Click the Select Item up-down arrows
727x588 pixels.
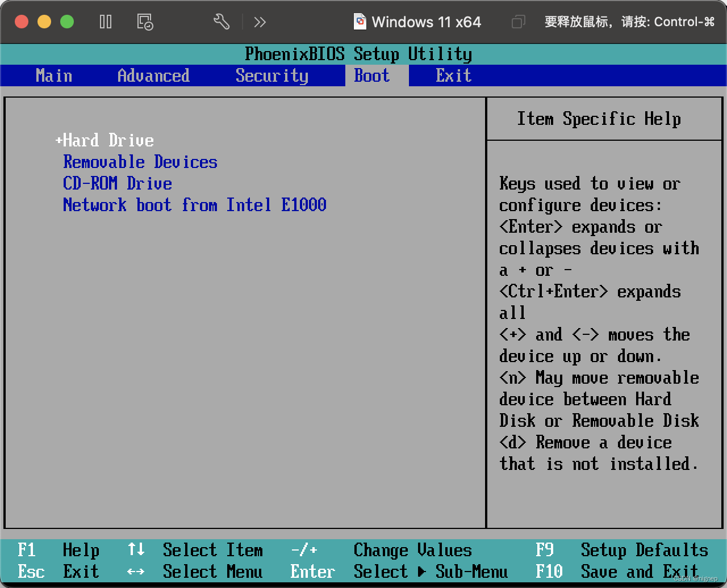click(136, 549)
